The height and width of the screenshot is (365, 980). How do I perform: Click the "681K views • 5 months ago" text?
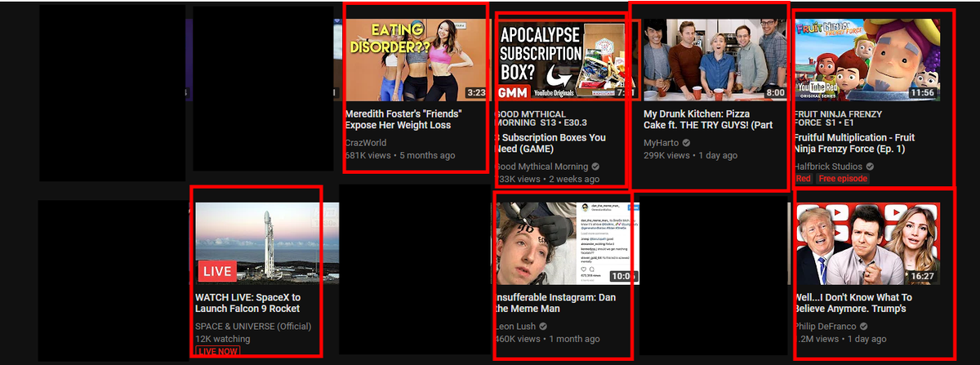pos(400,155)
